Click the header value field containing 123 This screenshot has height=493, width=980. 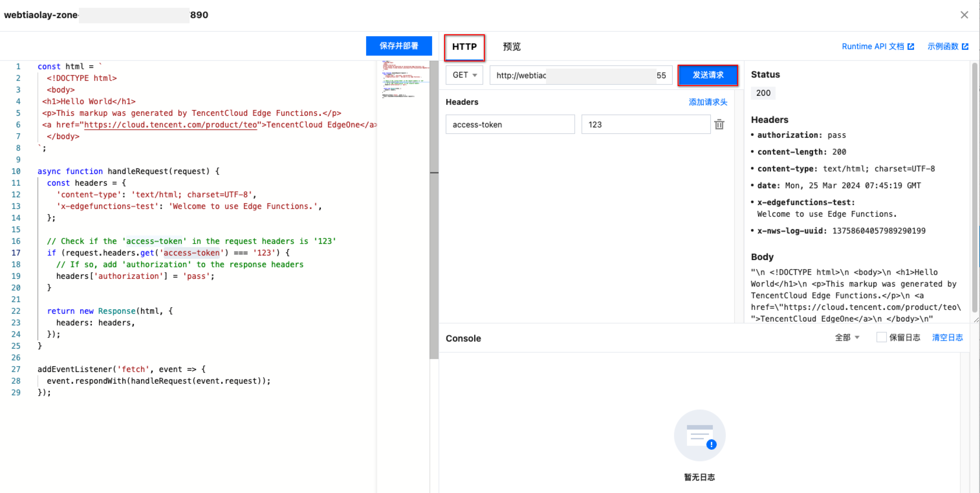(x=646, y=125)
